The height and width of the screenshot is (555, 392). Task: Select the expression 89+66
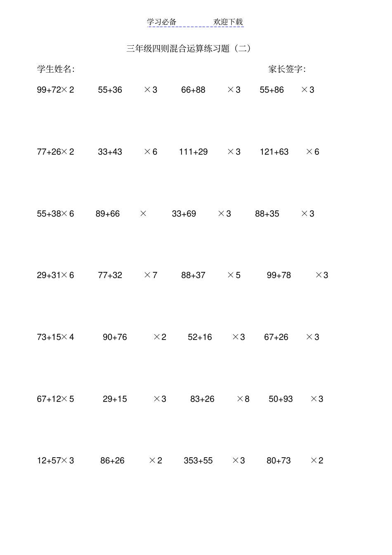click(x=108, y=214)
